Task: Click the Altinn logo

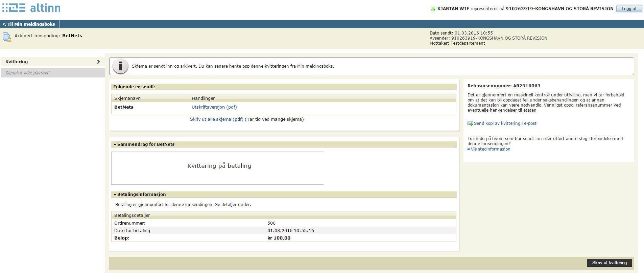Action: 31,8
